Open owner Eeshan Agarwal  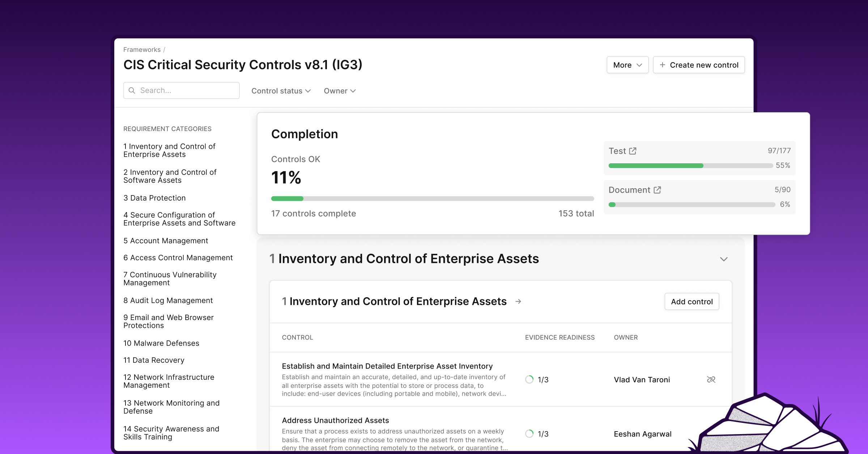pyautogui.click(x=642, y=434)
